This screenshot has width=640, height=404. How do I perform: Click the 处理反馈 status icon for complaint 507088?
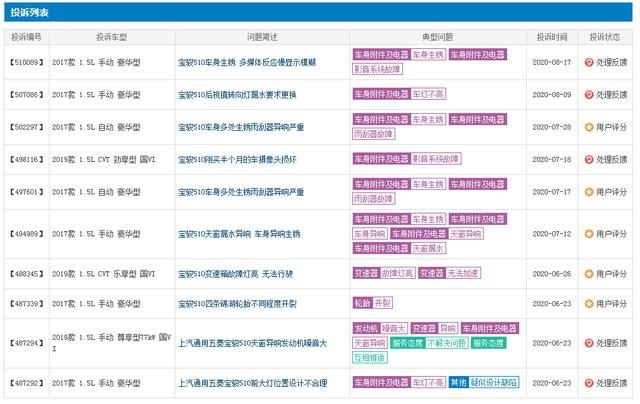[x=589, y=95]
